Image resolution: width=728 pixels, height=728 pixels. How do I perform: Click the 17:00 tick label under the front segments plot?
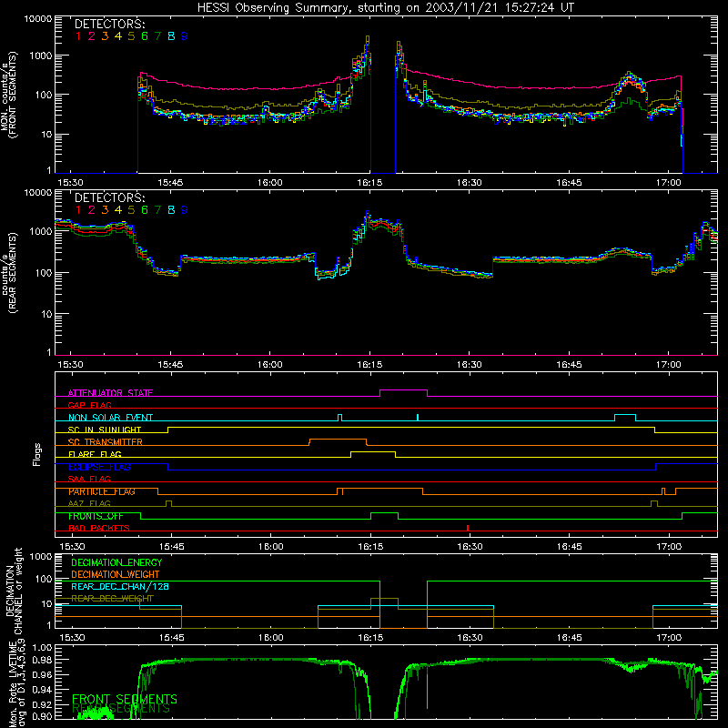click(x=669, y=183)
